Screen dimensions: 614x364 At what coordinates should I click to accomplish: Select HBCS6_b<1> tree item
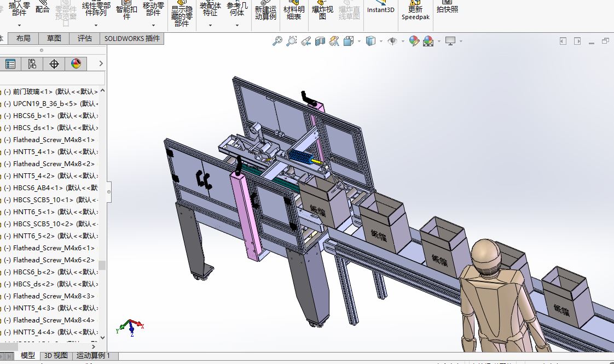pos(50,116)
